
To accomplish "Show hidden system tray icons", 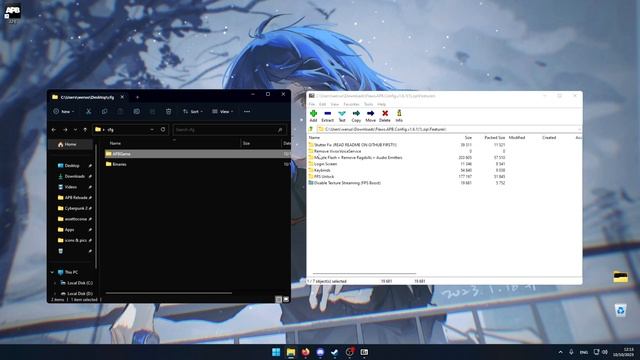I will [560, 352].
